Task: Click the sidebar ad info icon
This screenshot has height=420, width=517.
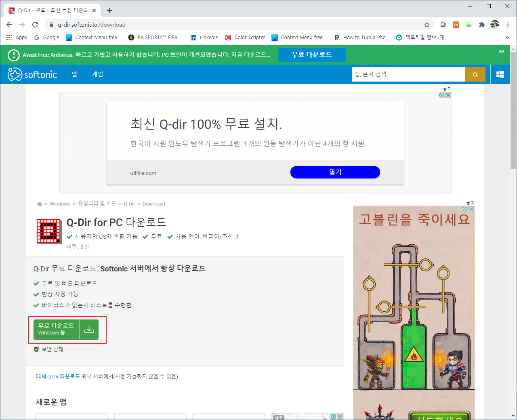Action: click(x=465, y=209)
